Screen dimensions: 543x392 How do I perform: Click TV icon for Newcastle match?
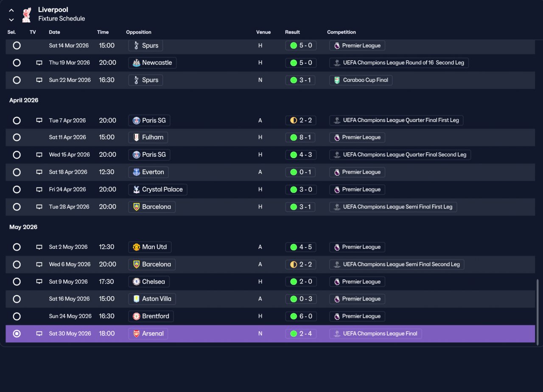pos(39,63)
